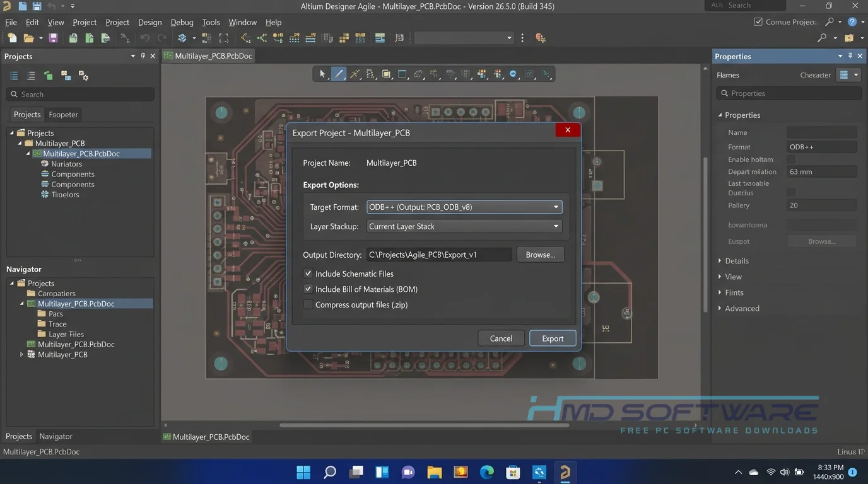868x484 pixels.
Task: Click the Browse button in Properties panel
Action: coord(821,241)
